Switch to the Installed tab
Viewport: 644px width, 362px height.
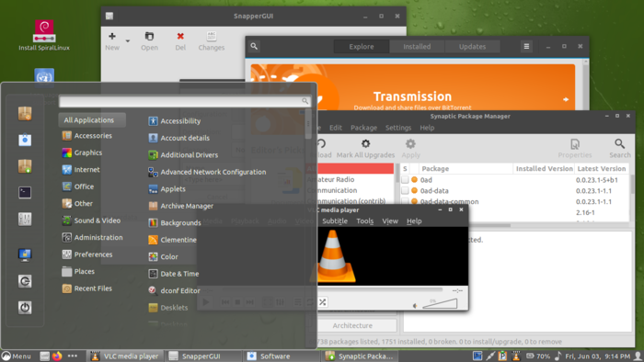point(417,46)
